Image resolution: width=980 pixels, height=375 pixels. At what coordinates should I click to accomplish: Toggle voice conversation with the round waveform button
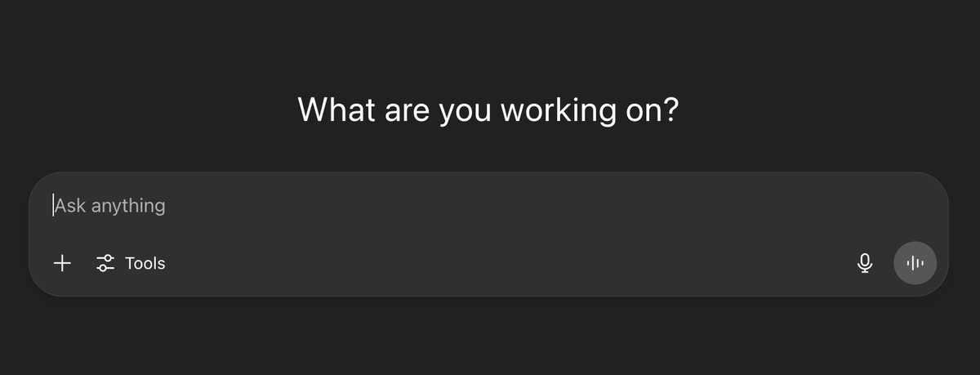tap(915, 263)
